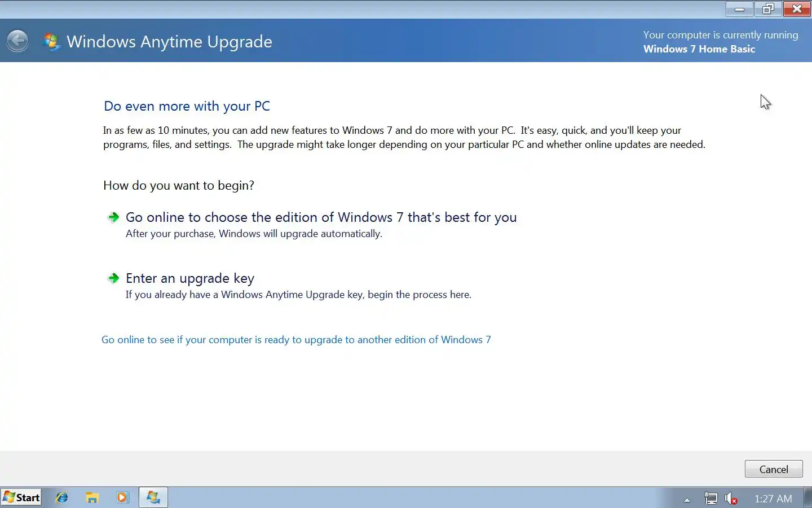Click the Windows Anytime Upgrade title text
Viewport: 812px width, 508px height.
(169, 42)
